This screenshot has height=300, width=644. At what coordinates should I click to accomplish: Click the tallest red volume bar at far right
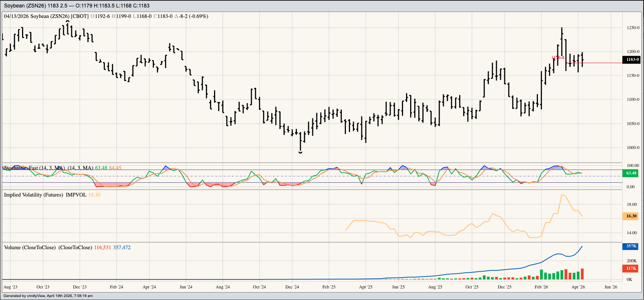(582, 274)
